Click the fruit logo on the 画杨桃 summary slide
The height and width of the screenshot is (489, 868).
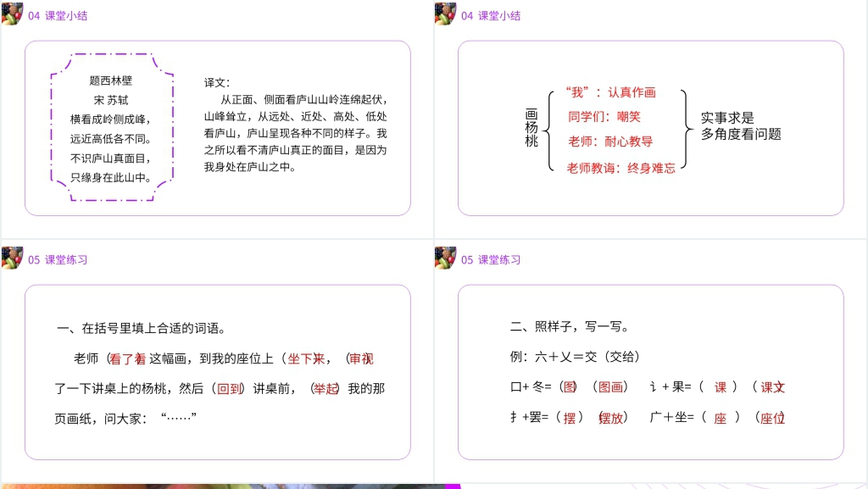(445, 14)
